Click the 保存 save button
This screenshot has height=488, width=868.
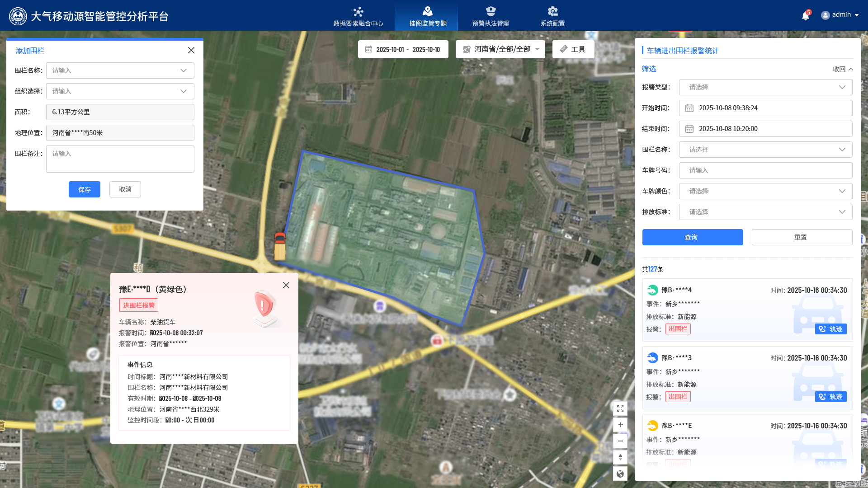(x=85, y=190)
